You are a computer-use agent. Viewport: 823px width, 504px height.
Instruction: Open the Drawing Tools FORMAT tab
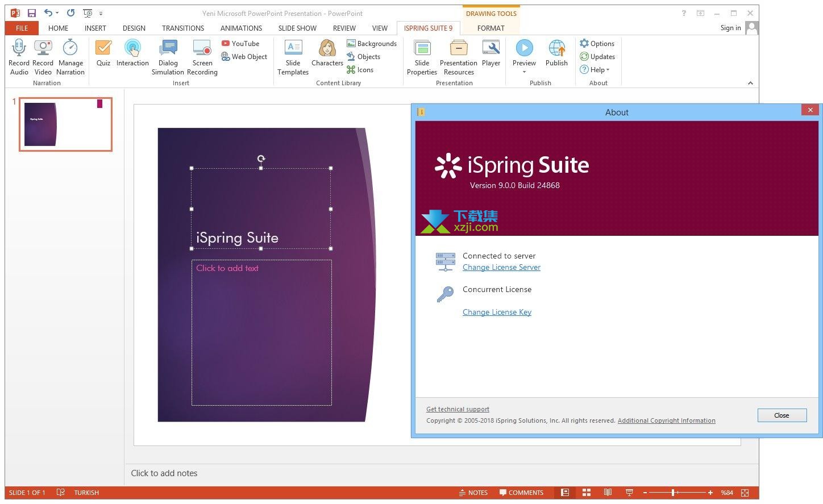point(491,28)
